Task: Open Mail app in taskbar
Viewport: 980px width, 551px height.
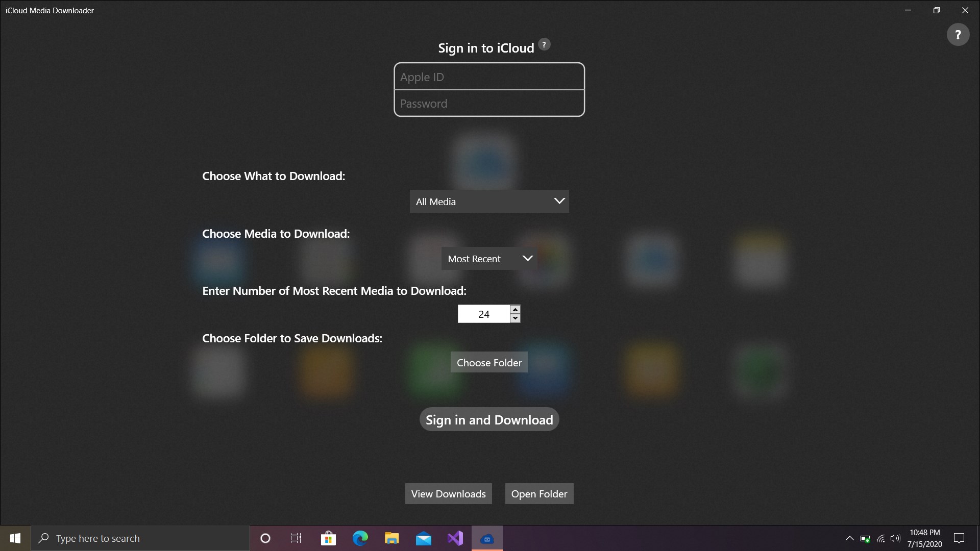Action: coord(423,538)
